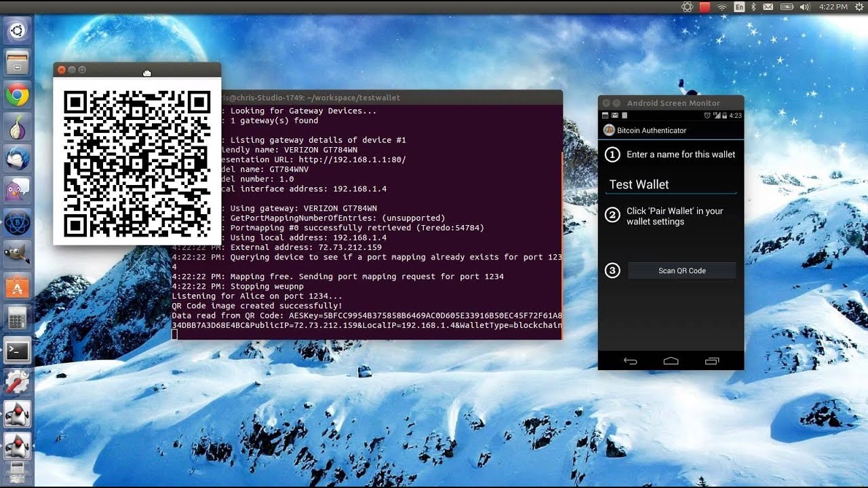The height and width of the screenshot is (488, 868).
Task: Launch Tor Browser onion icon in dock
Action: click(17, 127)
